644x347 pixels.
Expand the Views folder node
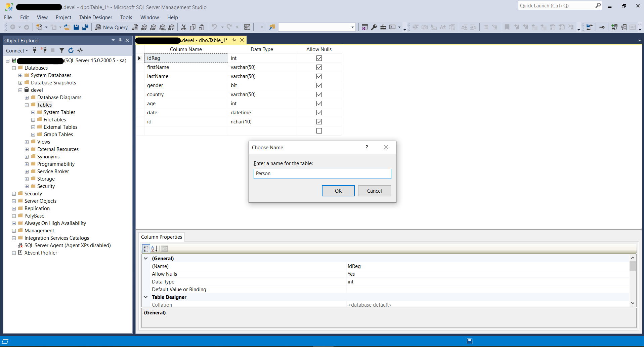coord(27,142)
